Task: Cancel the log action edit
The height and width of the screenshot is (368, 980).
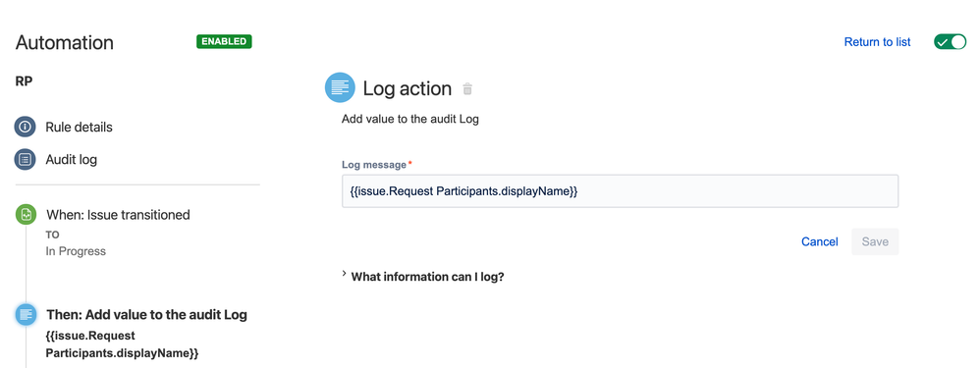Action: tap(819, 241)
